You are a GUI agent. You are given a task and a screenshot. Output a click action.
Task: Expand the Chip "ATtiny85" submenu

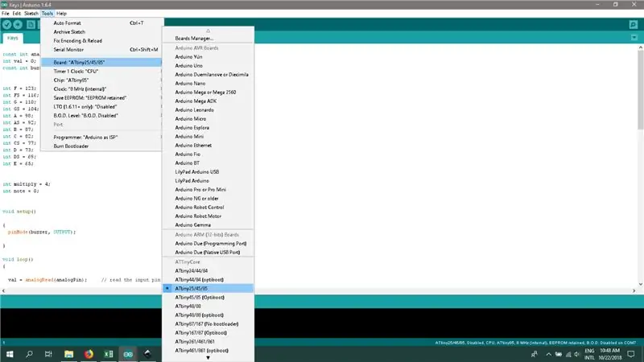[x=101, y=80]
